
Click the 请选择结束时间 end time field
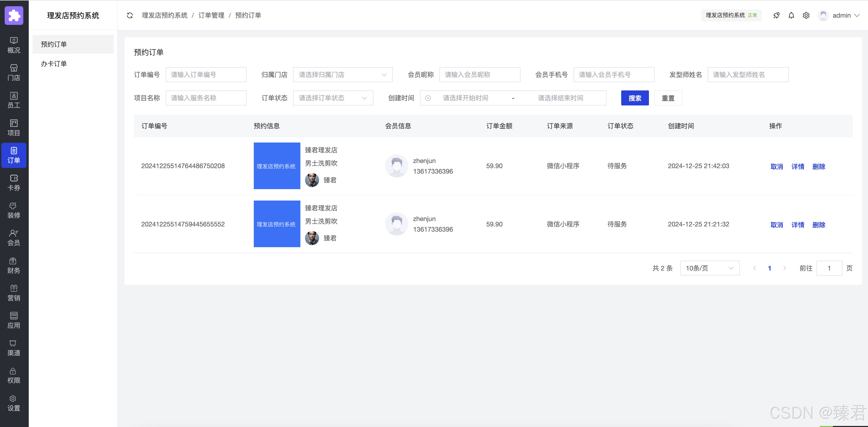[x=560, y=98]
